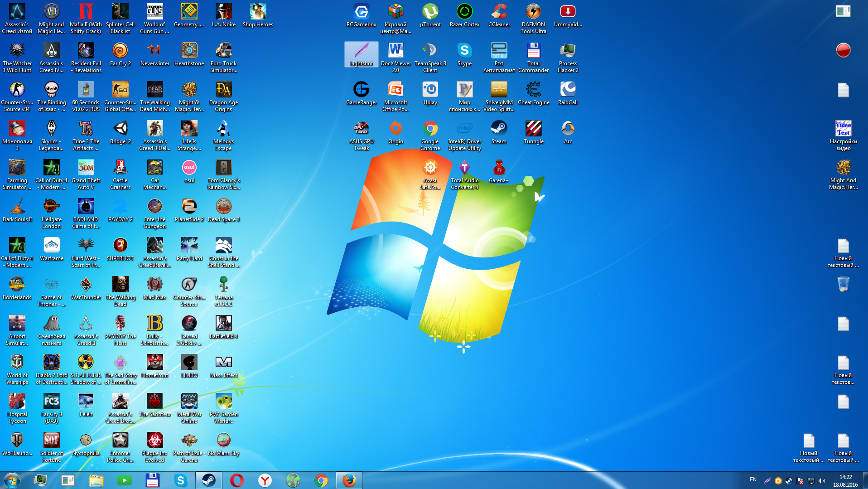Open the Warframe desktop shortcut
868x489 pixels.
coord(51,249)
